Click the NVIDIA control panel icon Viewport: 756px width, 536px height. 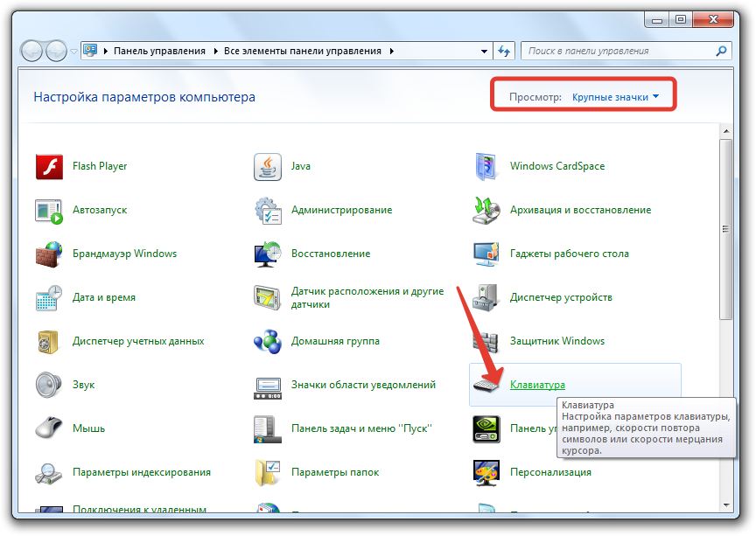pyautogui.click(x=486, y=429)
